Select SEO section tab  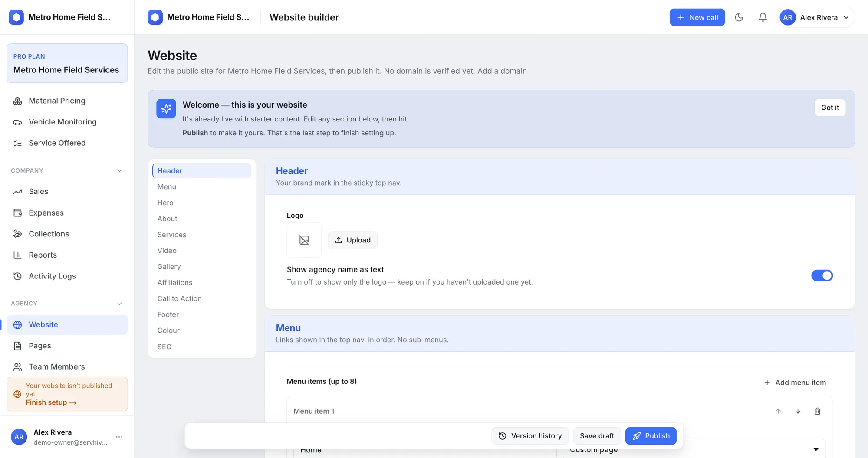(x=202, y=347)
